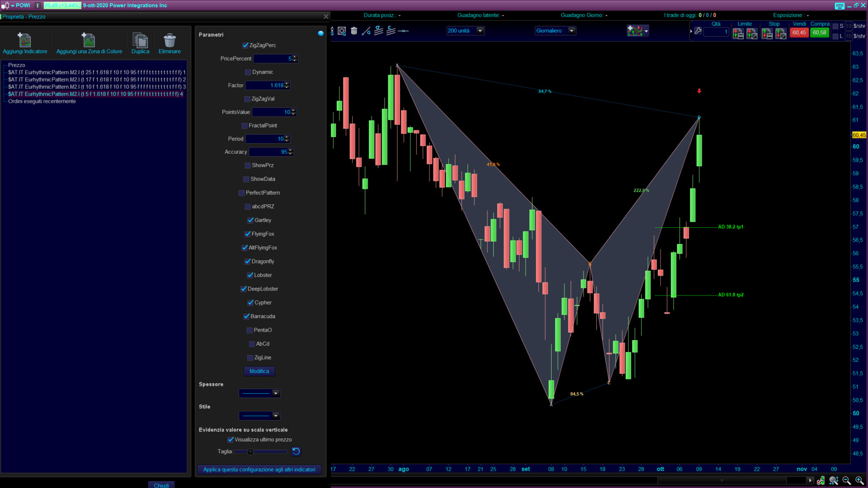
Task: Click the chart zoom in magnifier
Action: tap(859, 481)
